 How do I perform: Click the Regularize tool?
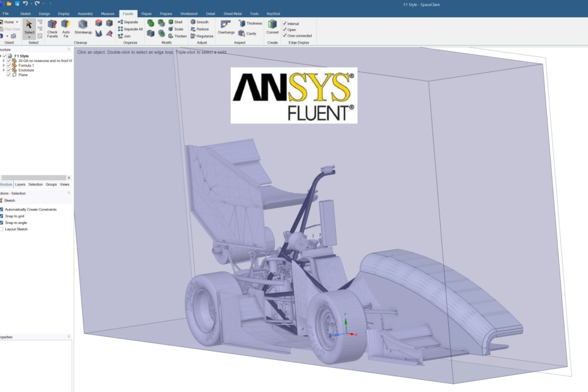pyautogui.click(x=202, y=36)
